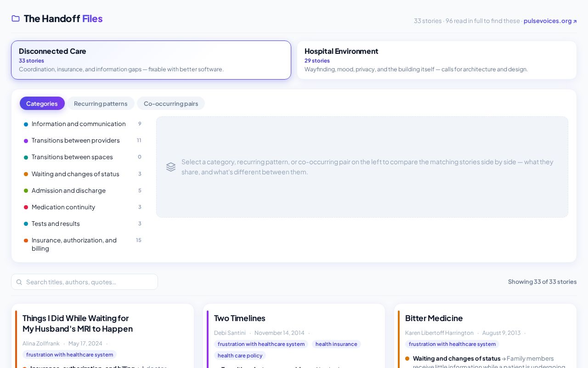The width and height of the screenshot is (588, 368).
Task: Choose the Tests and results category
Action: [83, 224]
